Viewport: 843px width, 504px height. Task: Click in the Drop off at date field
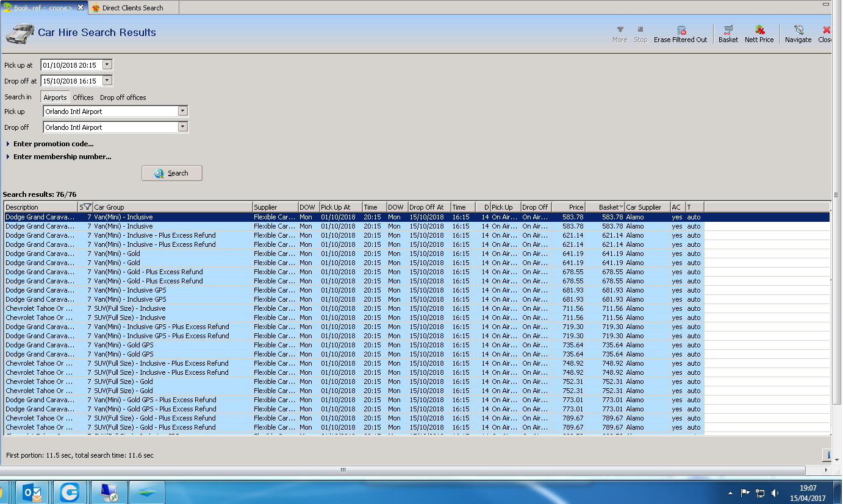tap(71, 80)
